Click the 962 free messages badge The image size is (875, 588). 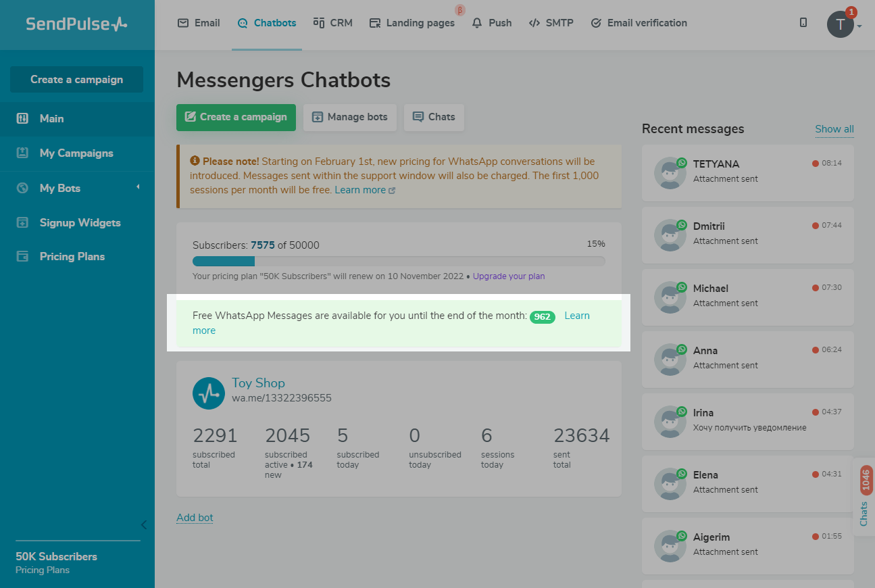(x=543, y=316)
